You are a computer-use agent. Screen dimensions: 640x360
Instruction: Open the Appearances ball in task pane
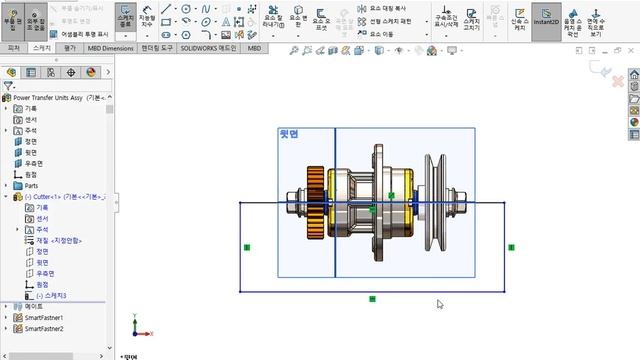634,122
